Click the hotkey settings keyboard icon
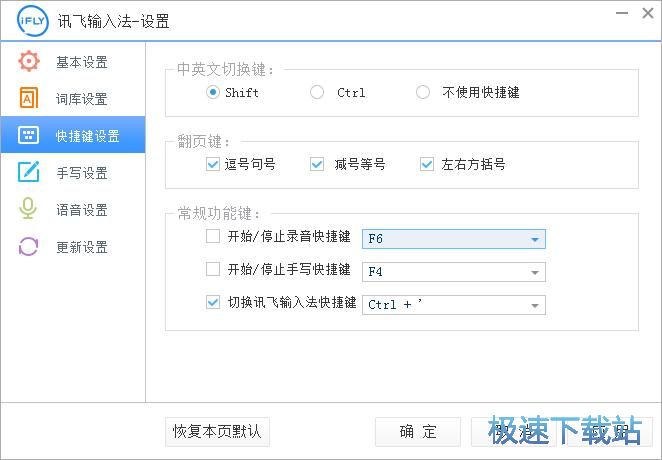Image resolution: width=662 pixels, height=460 pixels. tap(29, 136)
